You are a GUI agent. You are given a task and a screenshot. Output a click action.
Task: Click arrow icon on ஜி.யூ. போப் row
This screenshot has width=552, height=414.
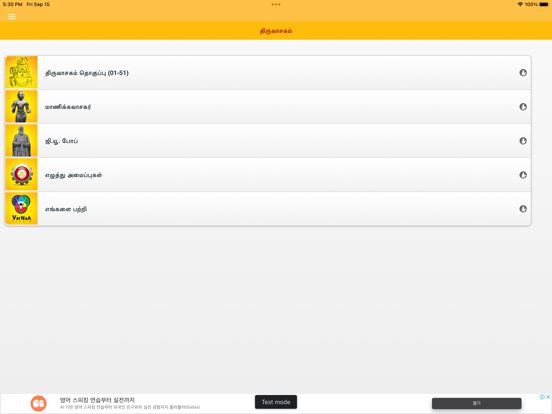click(x=523, y=141)
